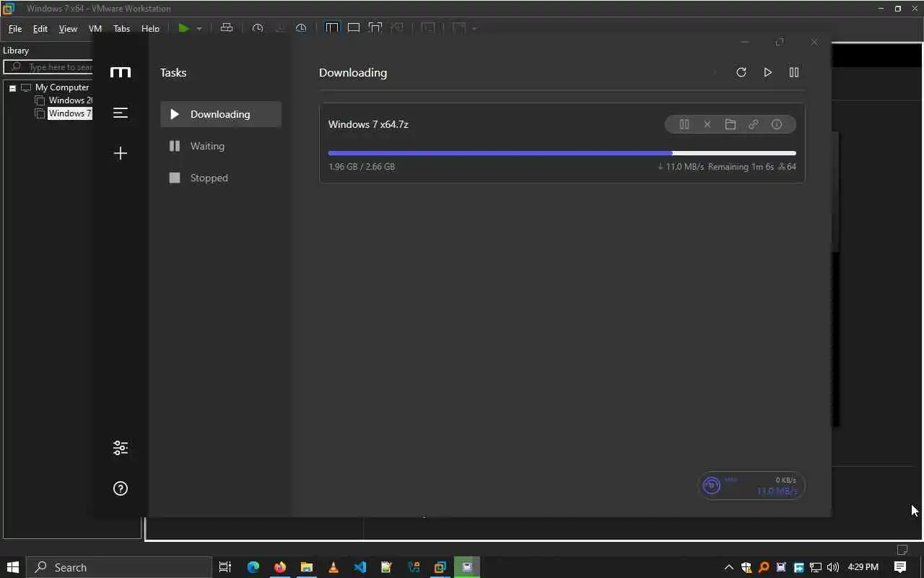Refresh the task list
The image size is (924, 578).
(741, 72)
